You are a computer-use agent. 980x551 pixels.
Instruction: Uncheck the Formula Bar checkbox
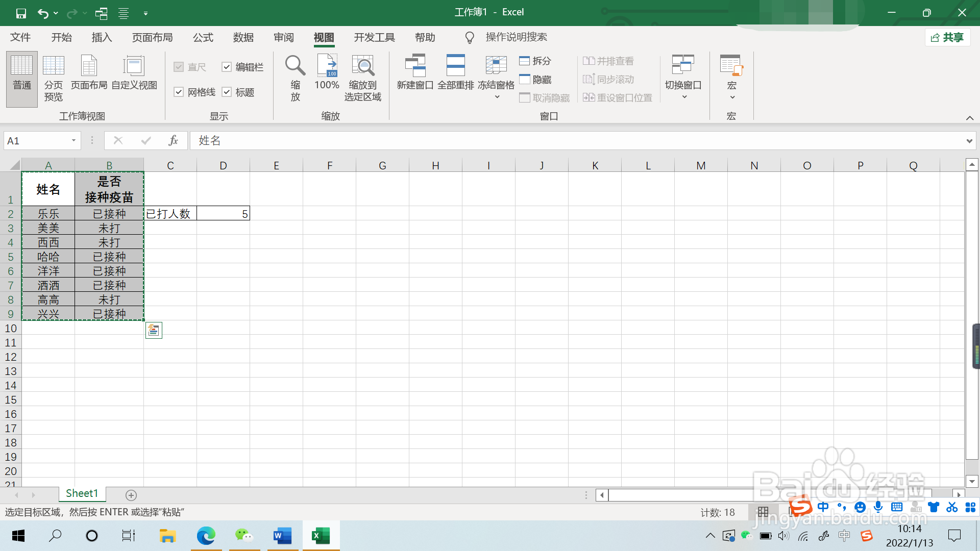(x=227, y=67)
